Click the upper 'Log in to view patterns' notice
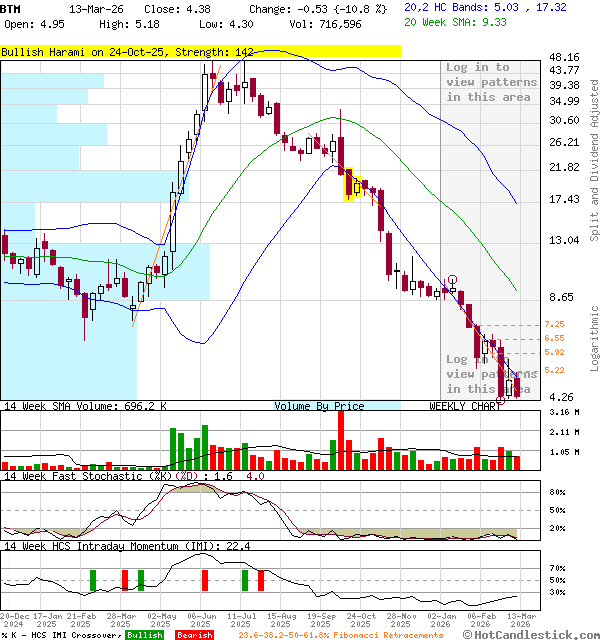 (x=491, y=82)
